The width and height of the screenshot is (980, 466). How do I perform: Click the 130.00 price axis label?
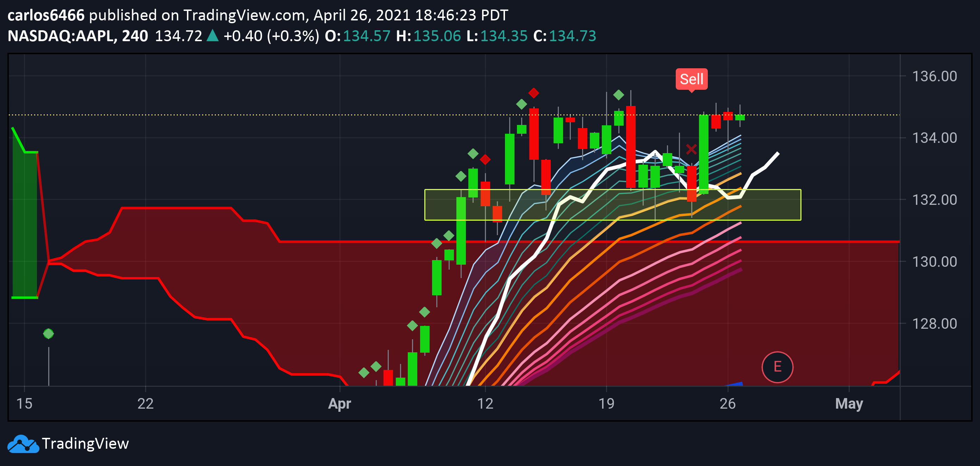[x=934, y=262]
